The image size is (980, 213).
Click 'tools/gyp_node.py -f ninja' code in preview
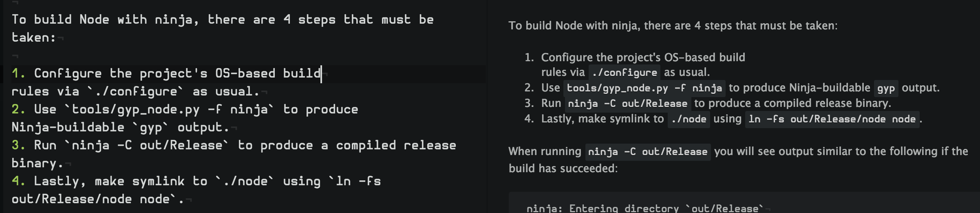[x=644, y=88]
